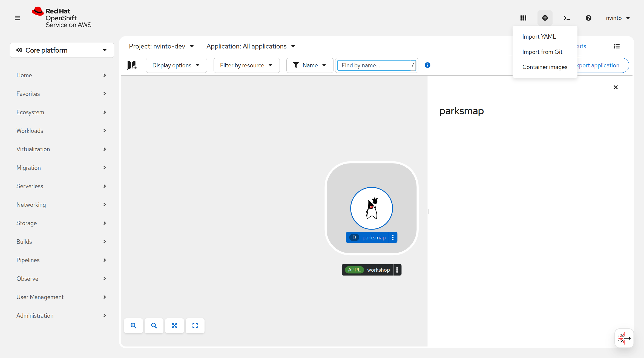Click the parksmap heading in side panel
The image size is (644, 358).
pos(462,111)
